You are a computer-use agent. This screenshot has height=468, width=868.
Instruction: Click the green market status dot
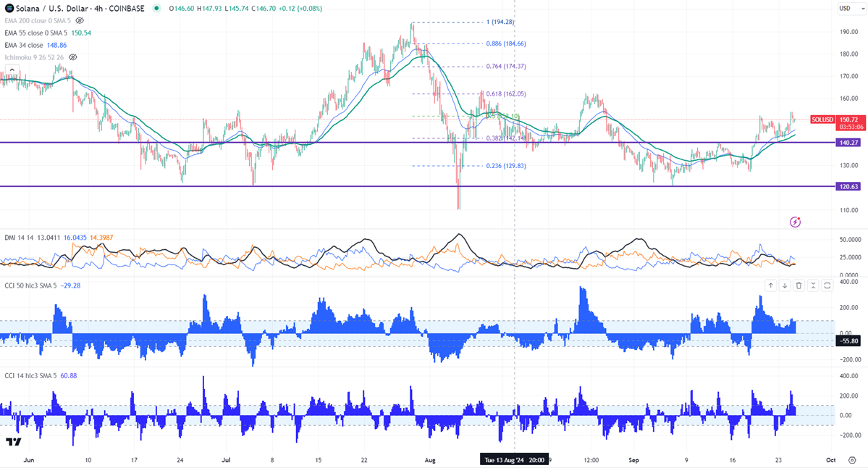(157, 8)
